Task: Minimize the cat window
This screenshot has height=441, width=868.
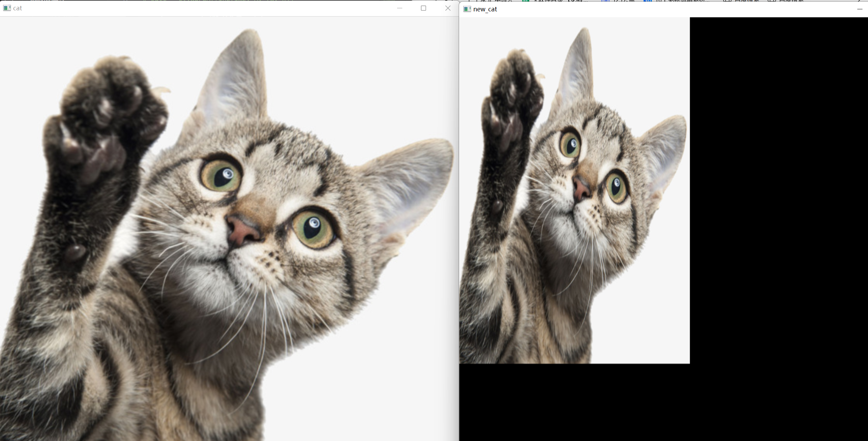Action: click(400, 8)
